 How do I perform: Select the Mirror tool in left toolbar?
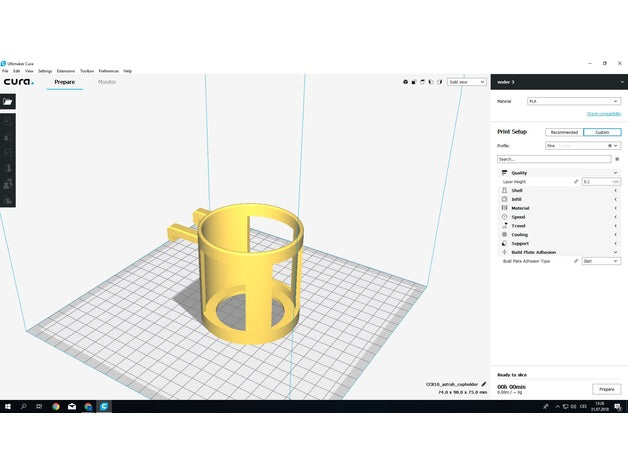8,168
